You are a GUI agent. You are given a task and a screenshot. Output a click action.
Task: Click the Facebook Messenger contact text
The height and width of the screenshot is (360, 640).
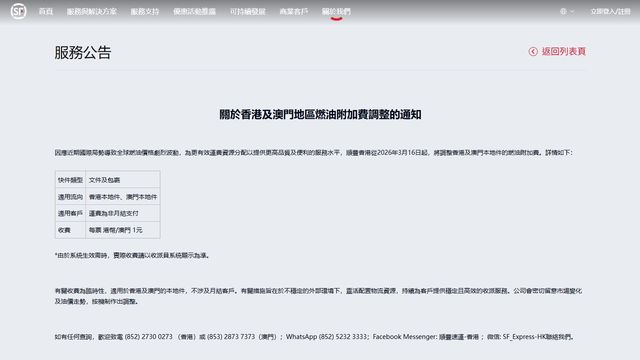426,337
